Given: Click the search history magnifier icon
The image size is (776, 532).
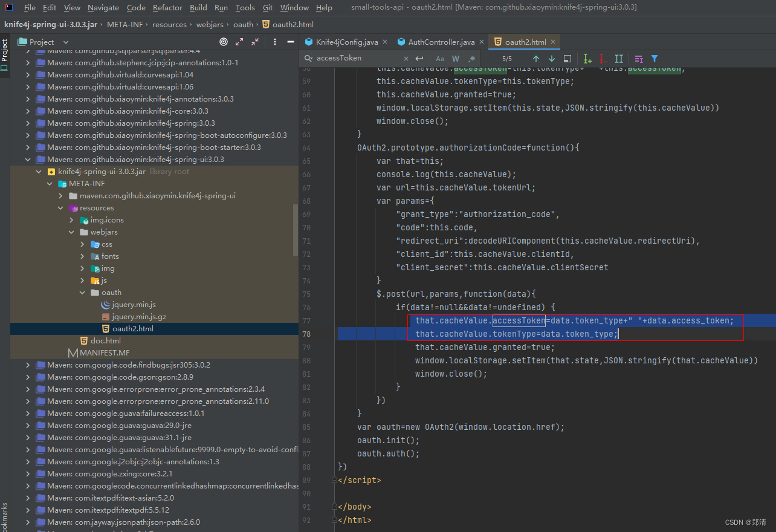Looking at the screenshot, I should (309, 59).
